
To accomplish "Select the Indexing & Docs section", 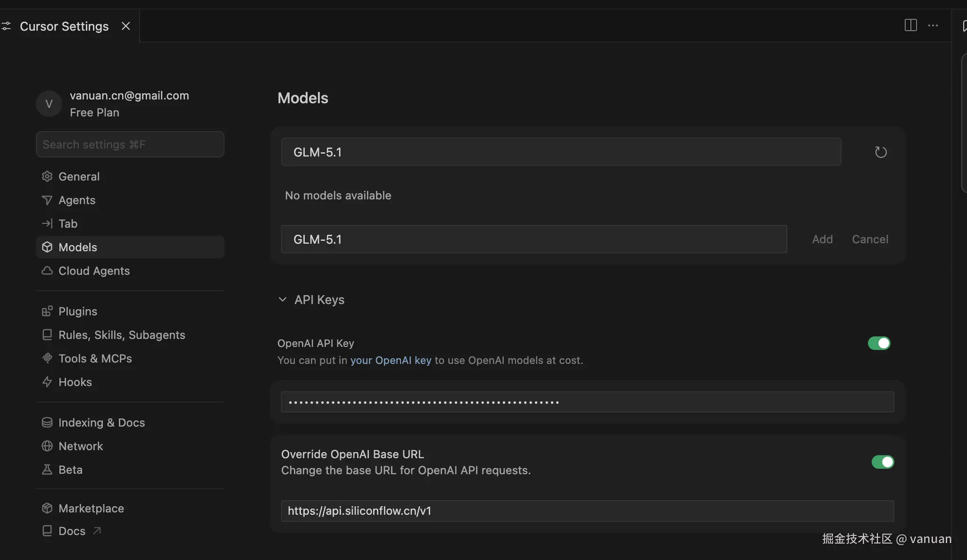I will point(101,422).
